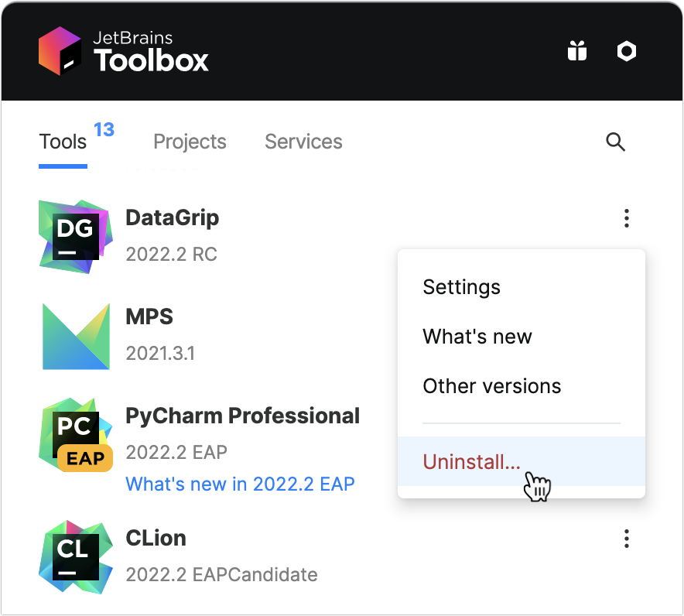Viewport: 684px width, 616px height.
Task: Switch to the Projects tab
Action: click(x=190, y=142)
